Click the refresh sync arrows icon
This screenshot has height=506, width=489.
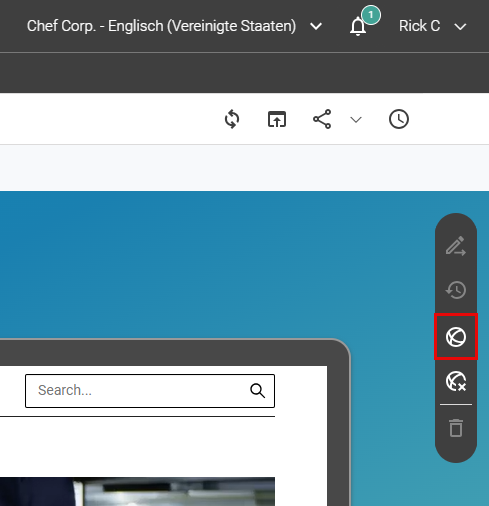(x=232, y=119)
